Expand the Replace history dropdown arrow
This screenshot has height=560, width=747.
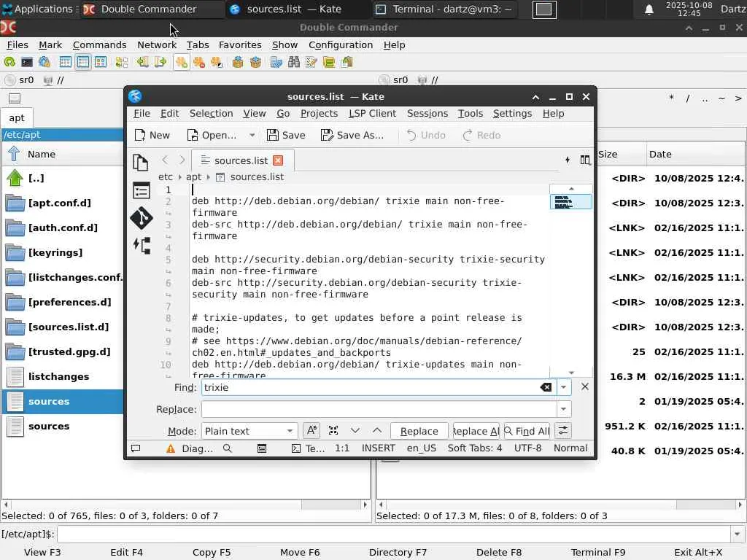pos(564,409)
